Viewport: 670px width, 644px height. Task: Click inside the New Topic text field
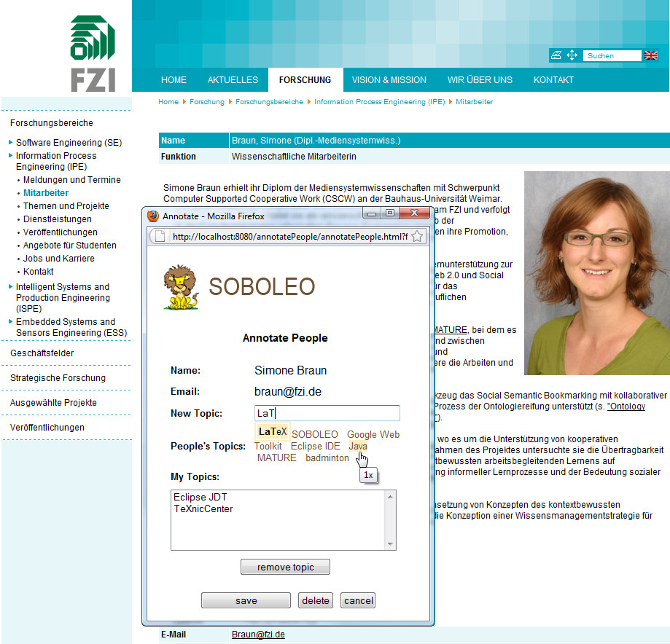click(x=327, y=414)
